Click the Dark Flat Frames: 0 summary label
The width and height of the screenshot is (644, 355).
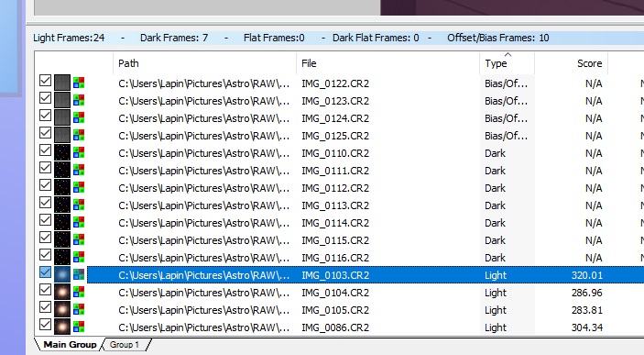coord(376,38)
